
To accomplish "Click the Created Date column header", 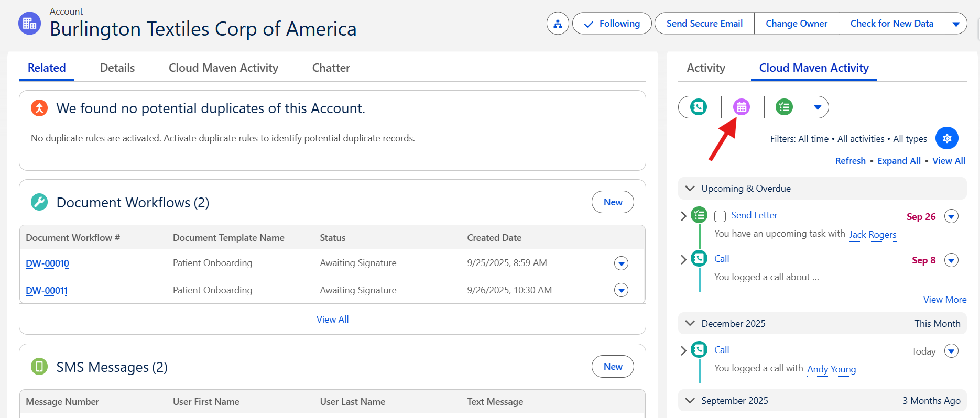I will coord(494,238).
